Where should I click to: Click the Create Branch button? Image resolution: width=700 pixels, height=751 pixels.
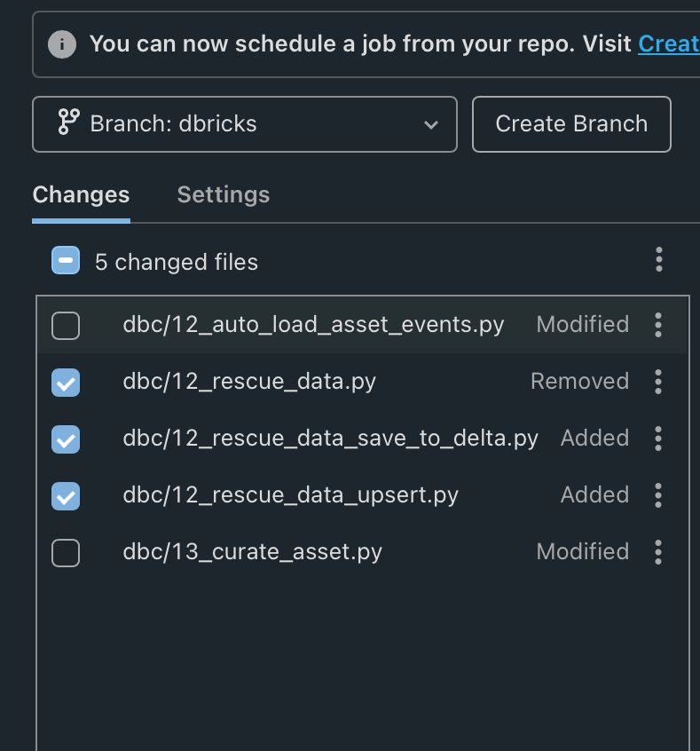571,124
